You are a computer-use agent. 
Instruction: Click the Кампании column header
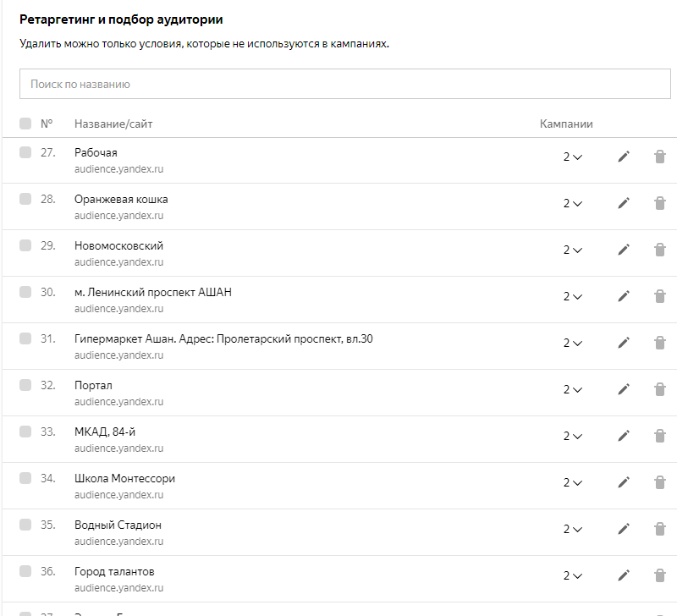566,124
